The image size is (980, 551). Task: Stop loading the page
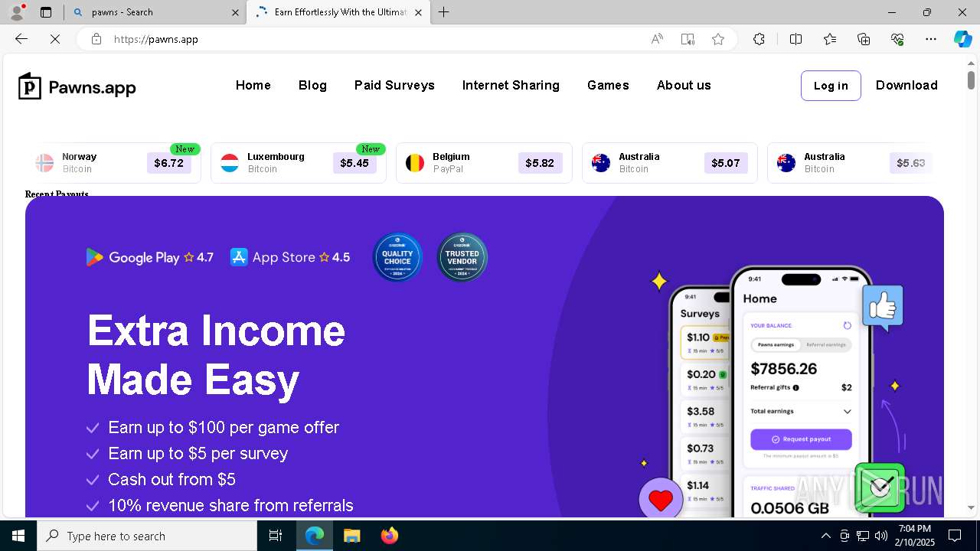[x=55, y=39]
